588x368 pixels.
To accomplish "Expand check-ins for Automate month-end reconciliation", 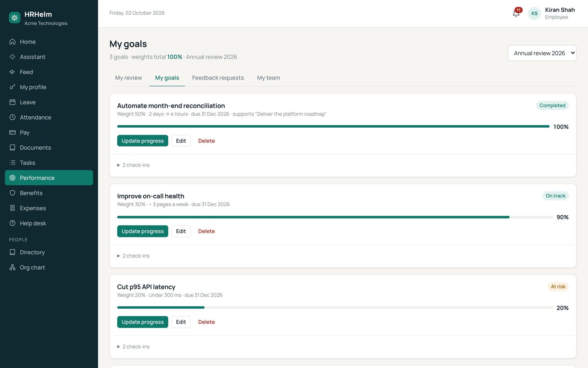I will click(x=133, y=165).
